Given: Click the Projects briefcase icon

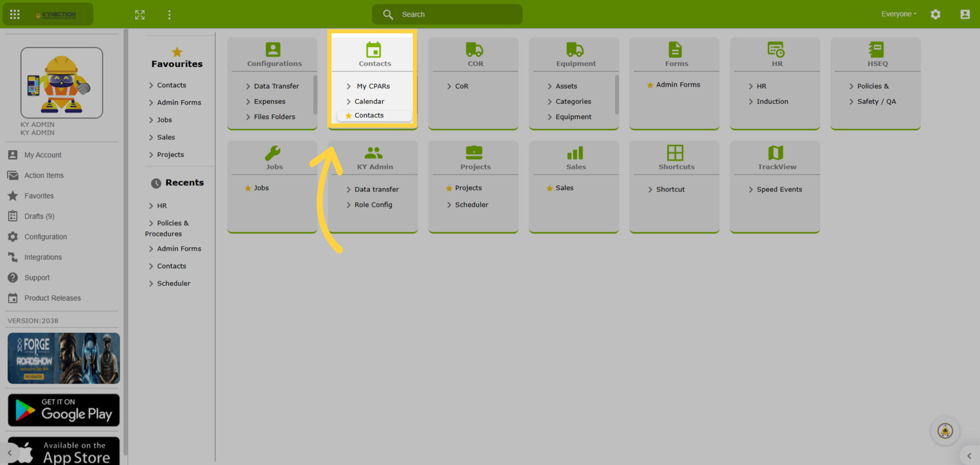Looking at the screenshot, I should tap(474, 153).
